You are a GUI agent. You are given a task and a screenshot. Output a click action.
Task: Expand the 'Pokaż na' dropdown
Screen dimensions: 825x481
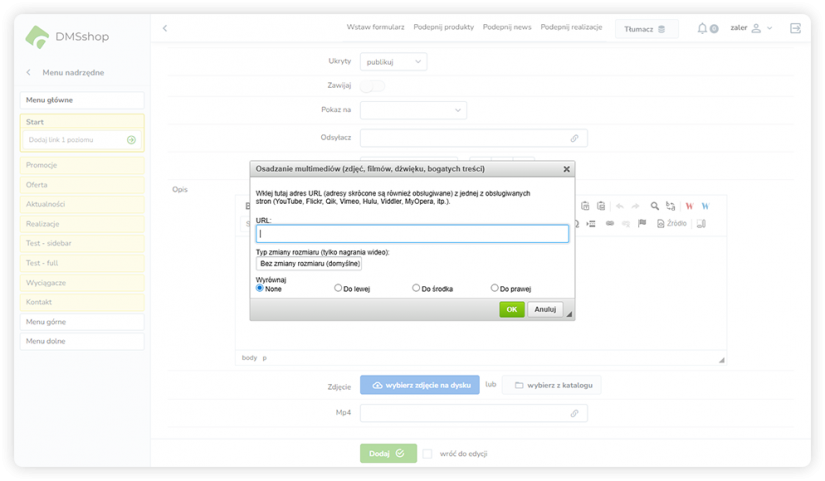[413, 110]
